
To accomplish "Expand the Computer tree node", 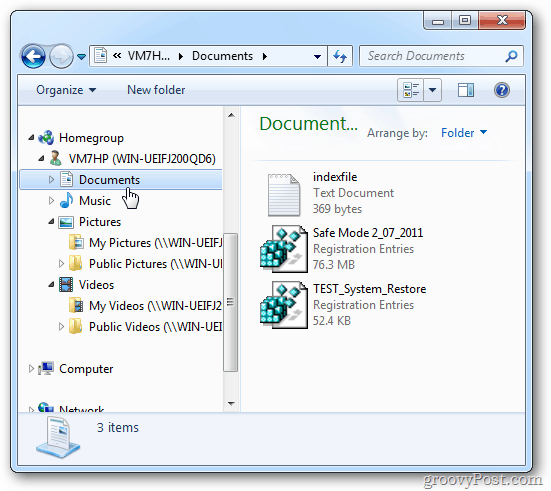I will 31,368.
